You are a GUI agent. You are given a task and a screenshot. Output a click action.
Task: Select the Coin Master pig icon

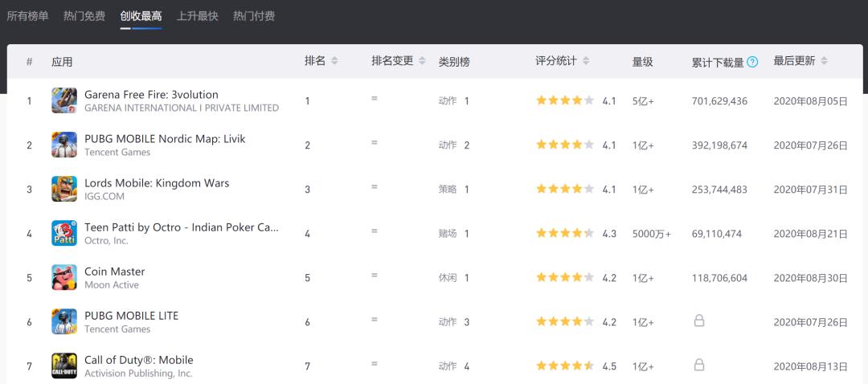click(64, 277)
